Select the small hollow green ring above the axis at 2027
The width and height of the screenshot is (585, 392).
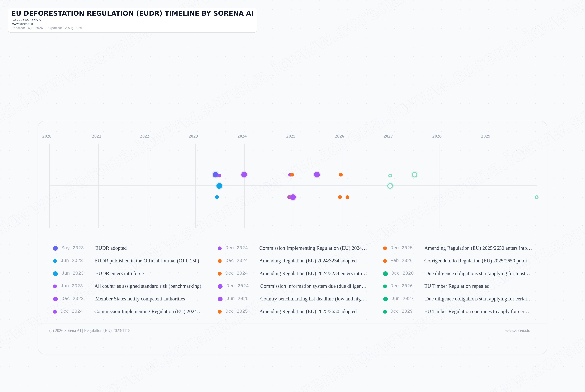point(390,175)
